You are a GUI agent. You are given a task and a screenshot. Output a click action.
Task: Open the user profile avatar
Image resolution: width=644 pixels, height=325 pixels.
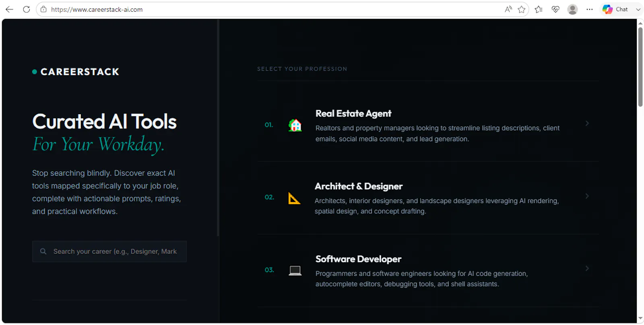572,9
